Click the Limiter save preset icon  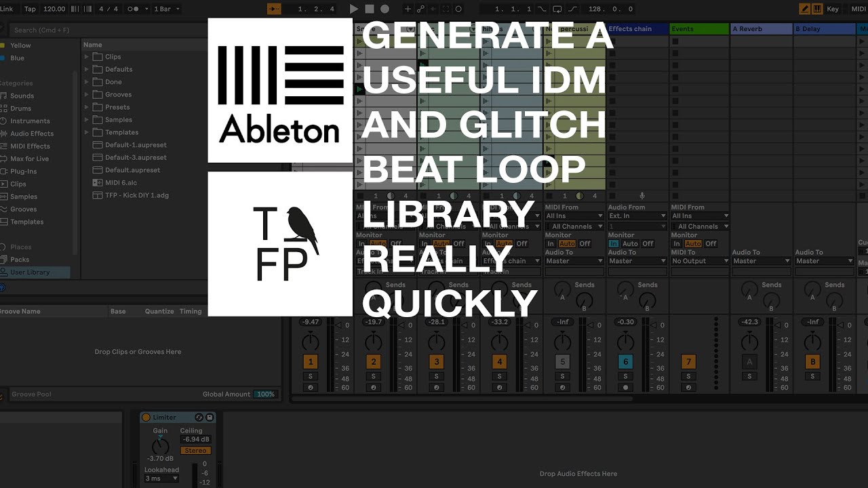[210, 418]
